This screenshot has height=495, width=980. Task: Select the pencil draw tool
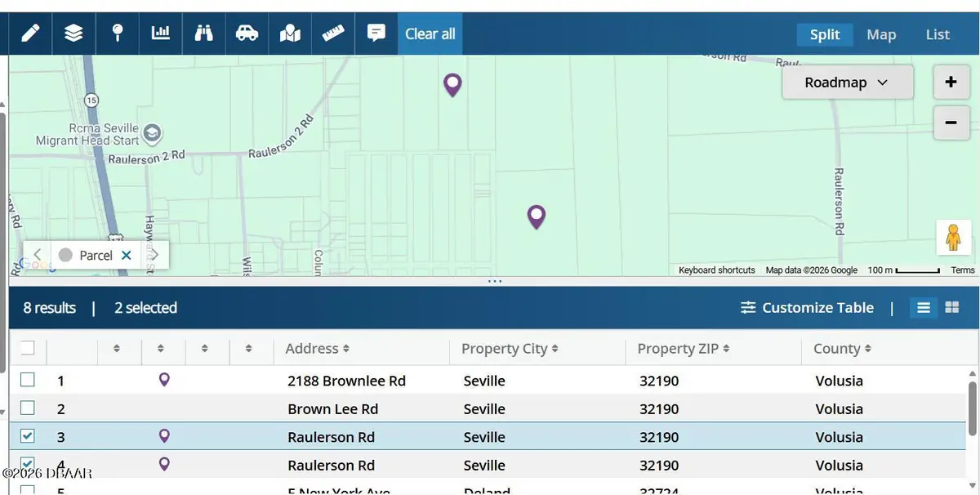(x=30, y=33)
